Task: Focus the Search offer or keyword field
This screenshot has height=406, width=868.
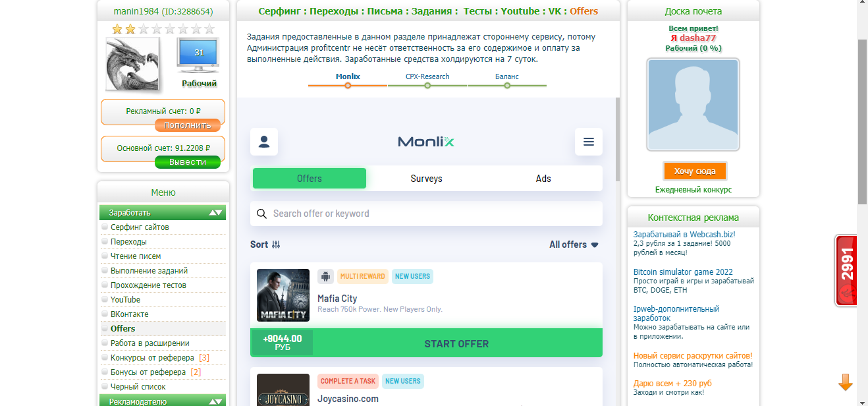Action: tap(426, 214)
